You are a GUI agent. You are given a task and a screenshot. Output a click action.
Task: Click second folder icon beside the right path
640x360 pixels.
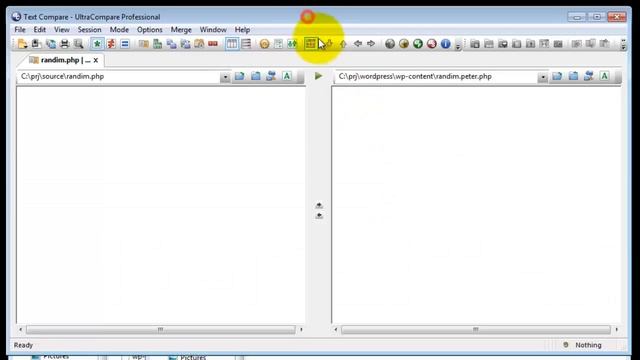point(573,76)
